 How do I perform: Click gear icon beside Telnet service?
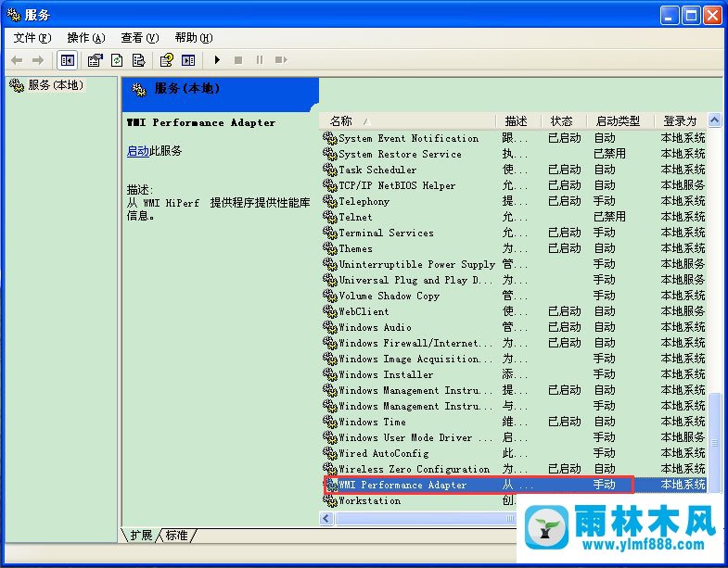click(329, 217)
